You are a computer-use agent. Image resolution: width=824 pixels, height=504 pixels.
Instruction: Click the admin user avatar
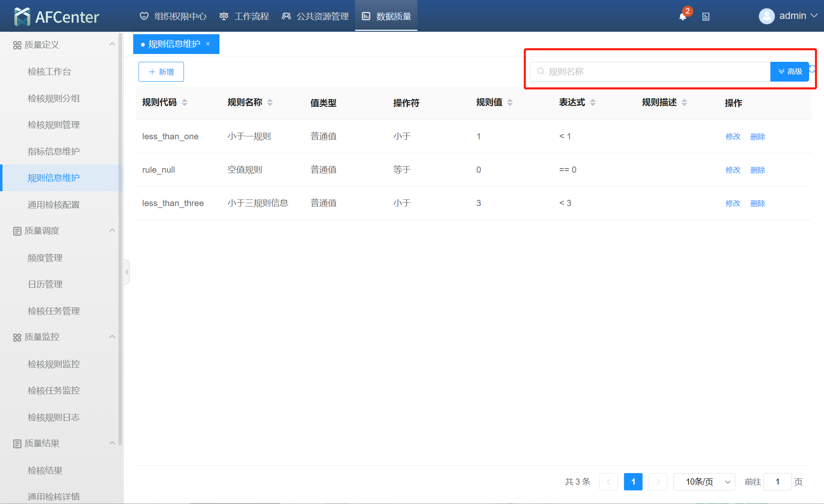tap(766, 16)
